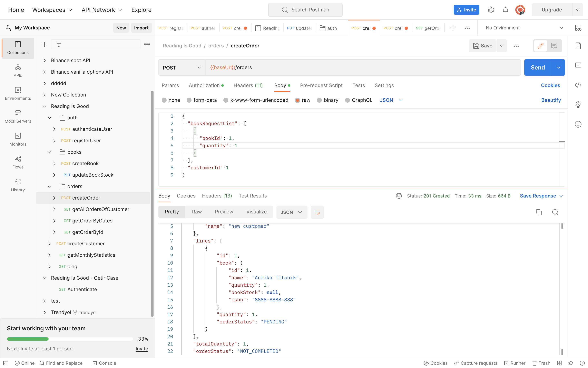Switch to the Params tab
Viewport: 588px width, 368px height.
click(170, 85)
